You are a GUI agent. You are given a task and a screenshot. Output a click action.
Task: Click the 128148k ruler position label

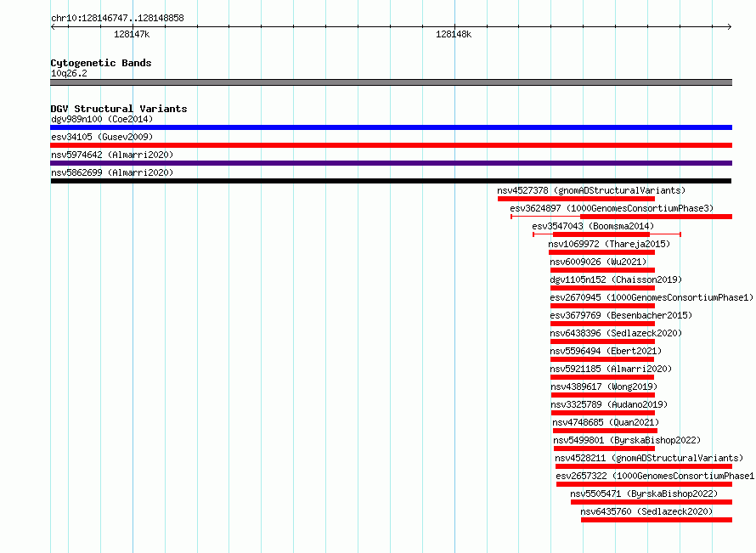click(454, 34)
